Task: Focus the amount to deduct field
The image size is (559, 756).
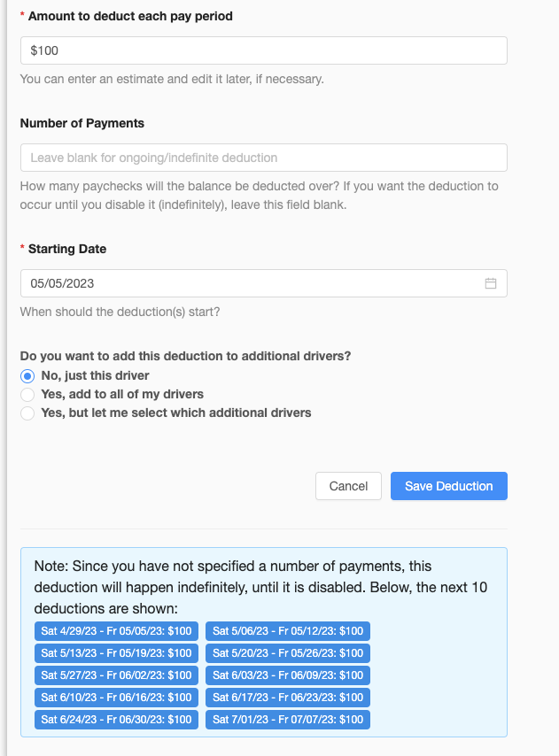Action: pyautogui.click(x=264, y=50)
